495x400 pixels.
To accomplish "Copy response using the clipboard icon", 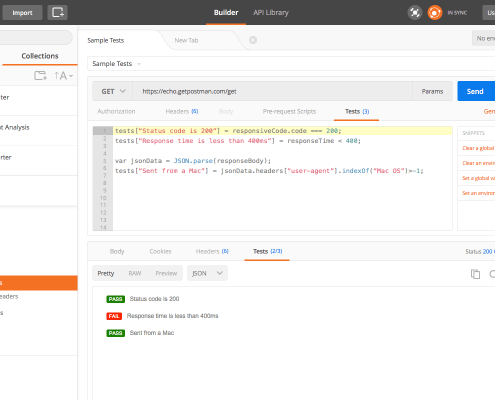I will point(475,274).
